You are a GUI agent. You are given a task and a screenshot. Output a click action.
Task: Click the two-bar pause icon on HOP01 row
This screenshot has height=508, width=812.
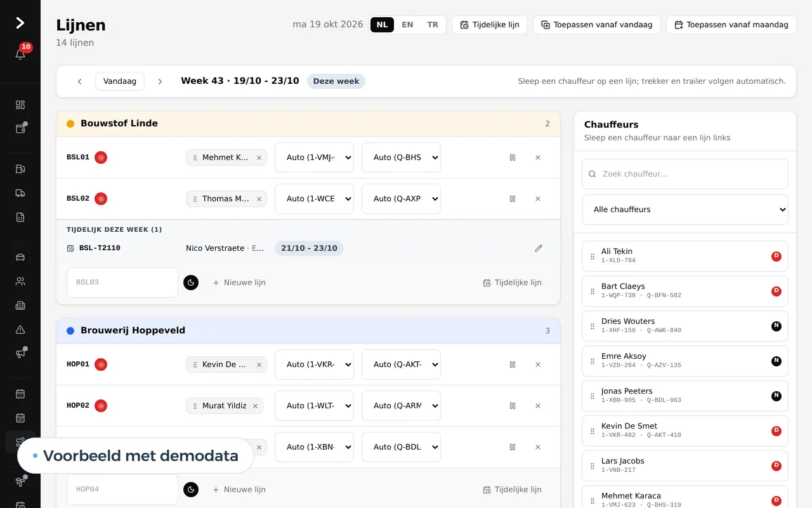tap(513, 364)
